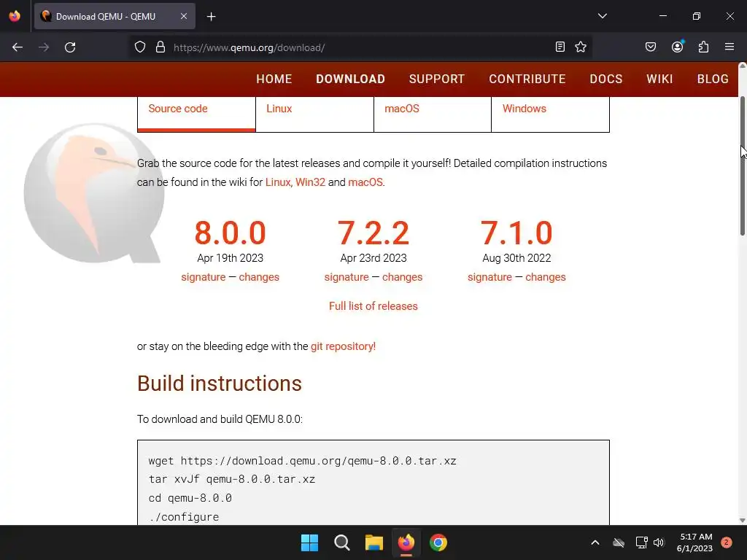The image size is (747, 560).
Task: Reload the page with the refresh icon
Action: (x=70, y=47)
